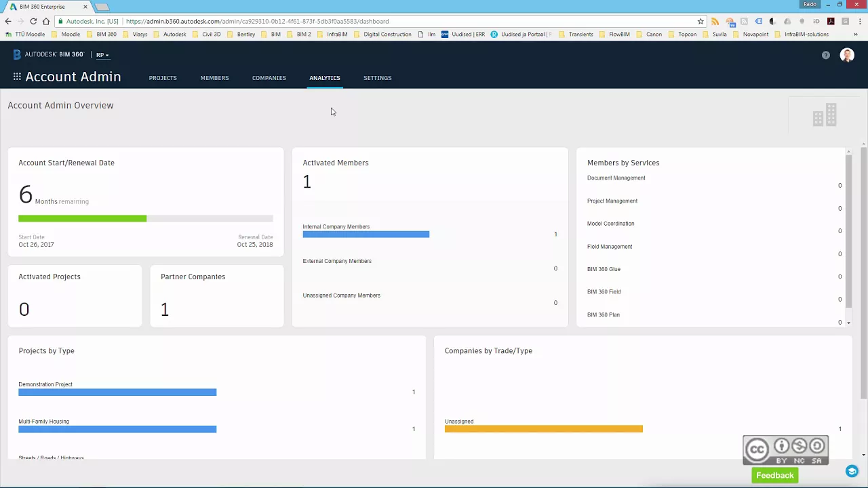Click the Model Coordination service row
Image resolution: width=868 pixels, height=488 pixels.
(714, 227)
